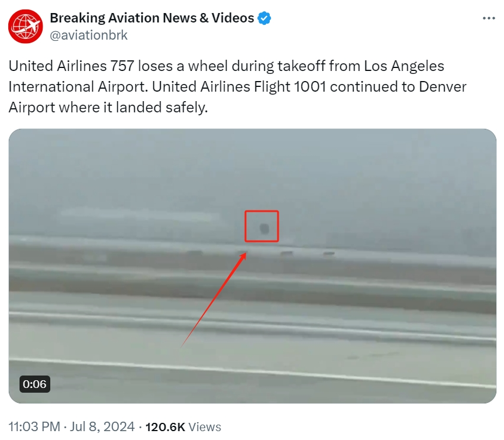Open the Breaking Aviation News profile avatar

pyautogui.click(x=25, y=26)
